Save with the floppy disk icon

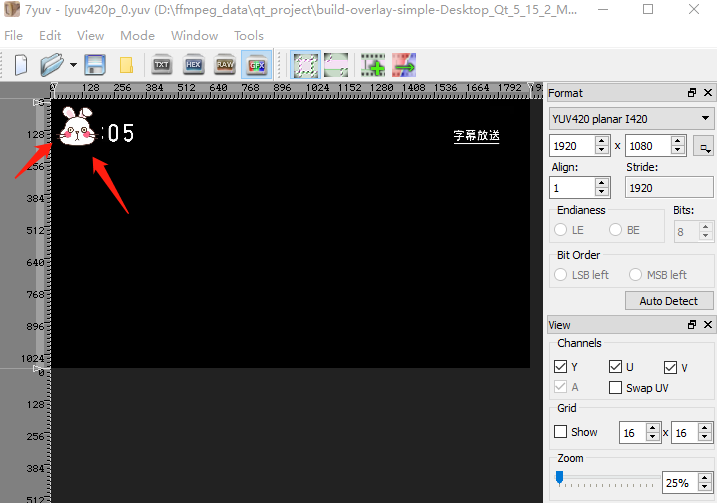(95, 65)
